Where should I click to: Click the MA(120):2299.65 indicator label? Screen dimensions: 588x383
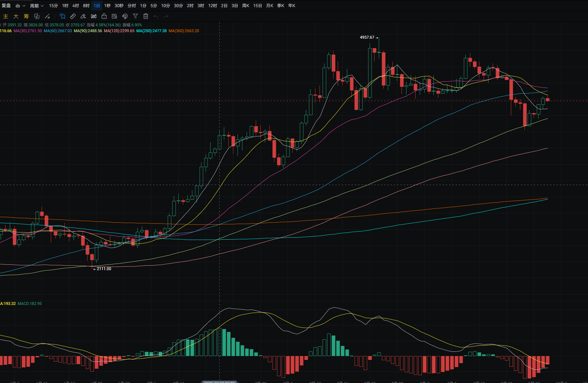(x=119, y=31)
